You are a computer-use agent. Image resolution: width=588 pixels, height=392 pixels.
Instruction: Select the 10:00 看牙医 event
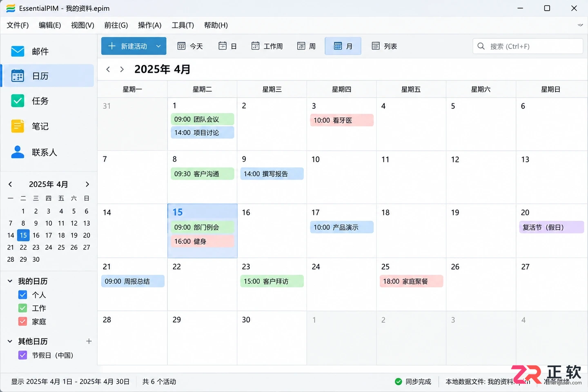(x=342, y=120)
